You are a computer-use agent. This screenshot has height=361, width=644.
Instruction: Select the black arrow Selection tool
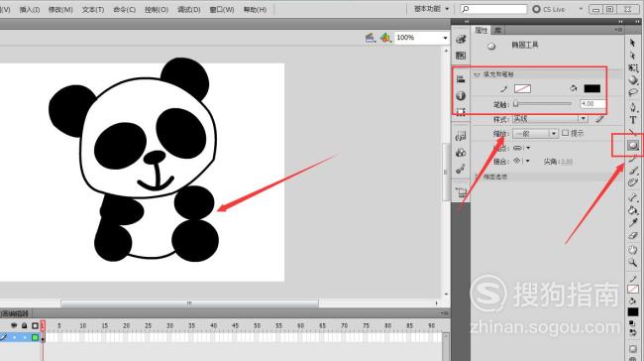coord(632,43)
